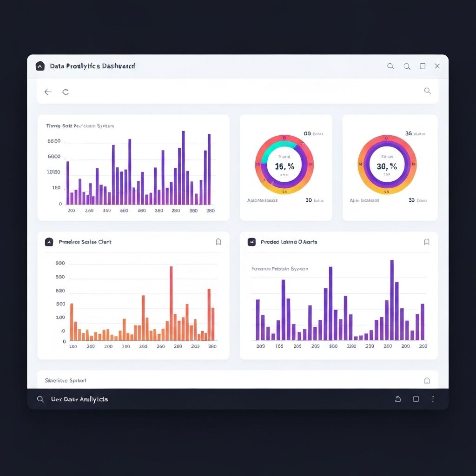The width and height of the screenshot is (476, 476).
Task: Click the clipboard icon in the bottom bar
Action: 398,399
